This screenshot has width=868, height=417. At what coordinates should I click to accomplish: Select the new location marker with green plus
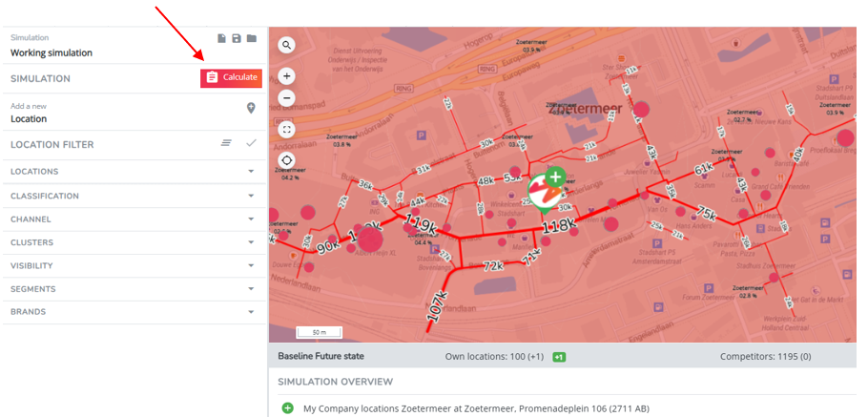click(x=547, y=191)
